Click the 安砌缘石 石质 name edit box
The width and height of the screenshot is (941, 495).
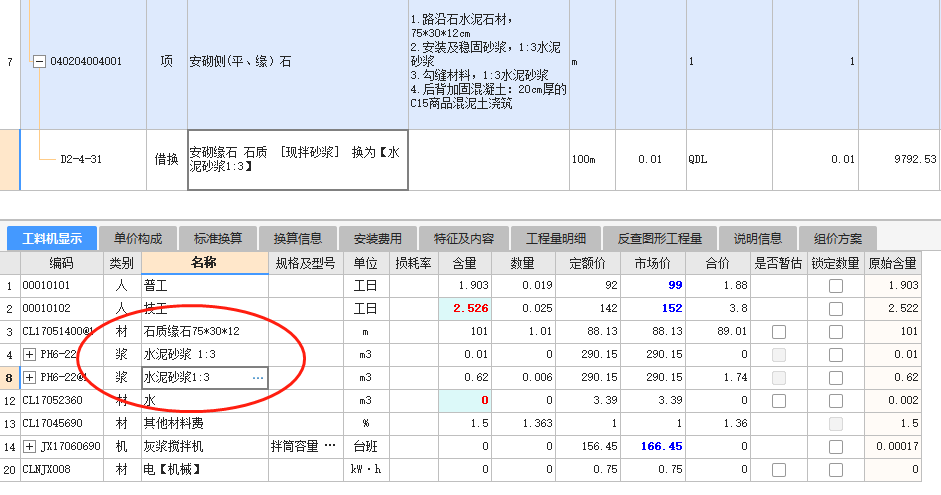pos(298,160)
